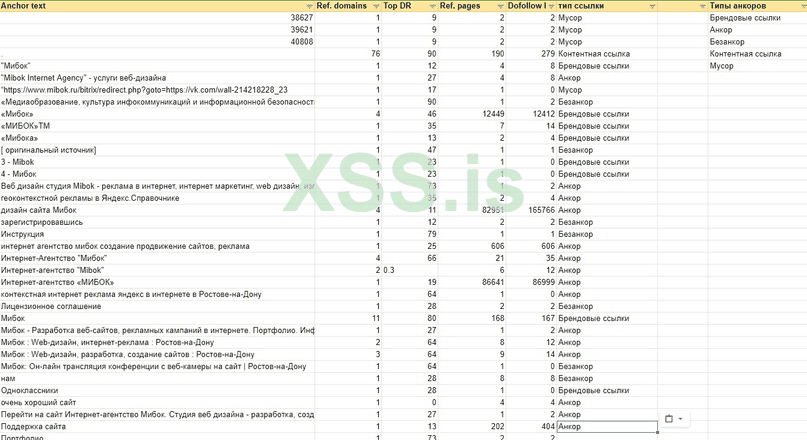Select the Интернет-агентство «МИБОК» cell
This screenshot has width=807, height=440.
pos(157,282)
